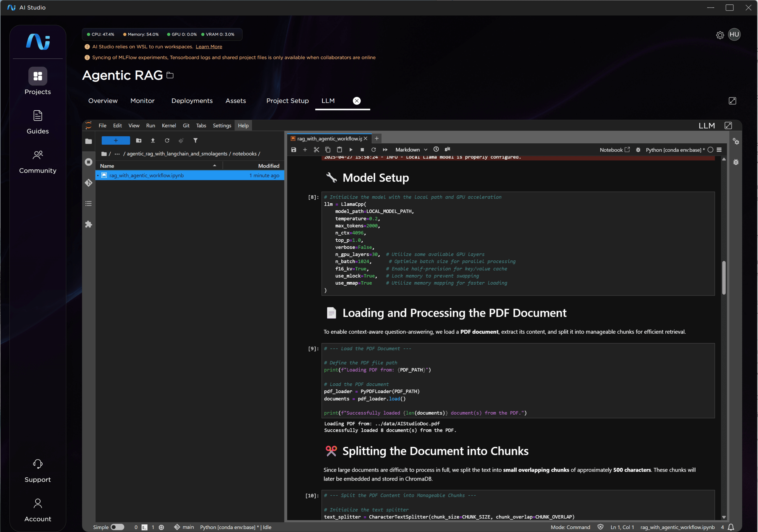Expand the collapsed path ellipsis breadcrumb
Image resolution: width=758 pixels, height=532 pixels.
pyautogui.click(x=117, y=154)
